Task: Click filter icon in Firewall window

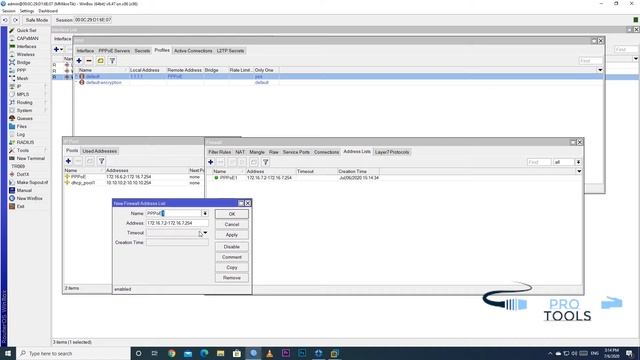Action: pyautogui.click(x=265, y=162)
